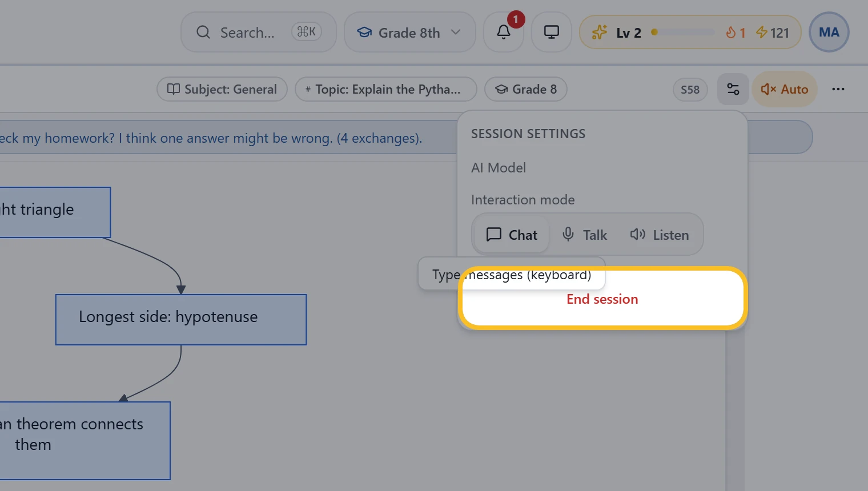Click the sparkle level icon
Screen dimensions: 868x491
[599, 33]
